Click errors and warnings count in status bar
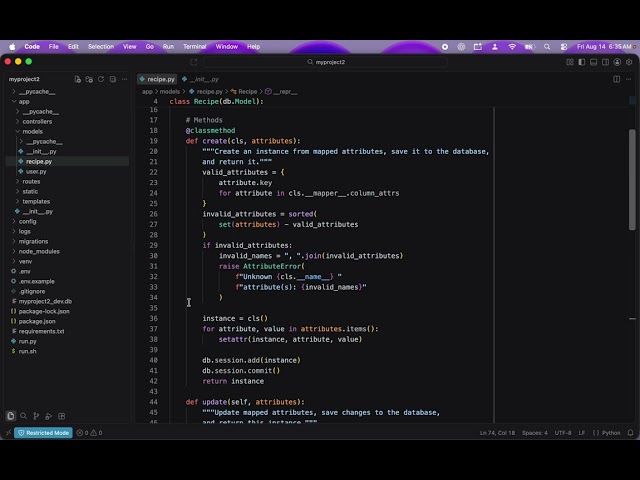640x480 pixels. (89, 433)
